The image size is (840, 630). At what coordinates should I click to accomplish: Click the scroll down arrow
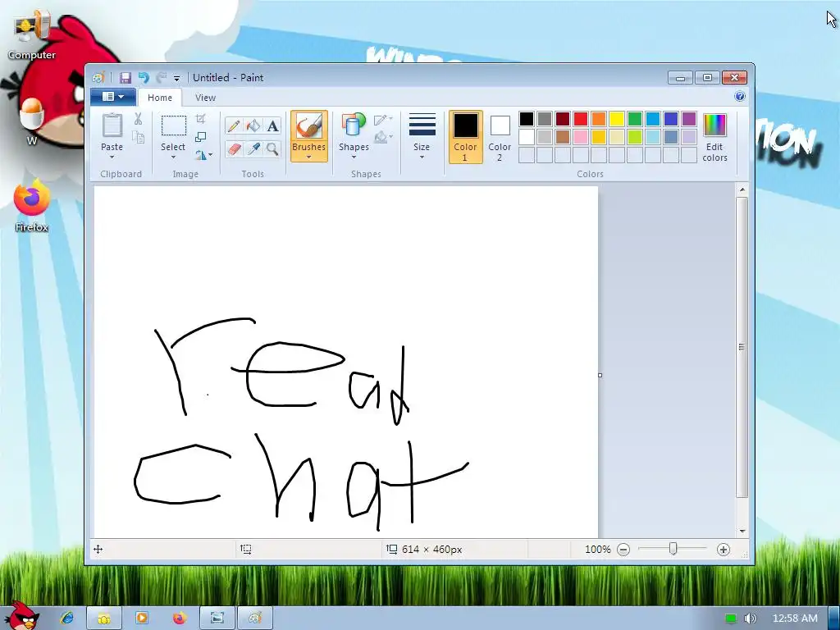(742, 532)
